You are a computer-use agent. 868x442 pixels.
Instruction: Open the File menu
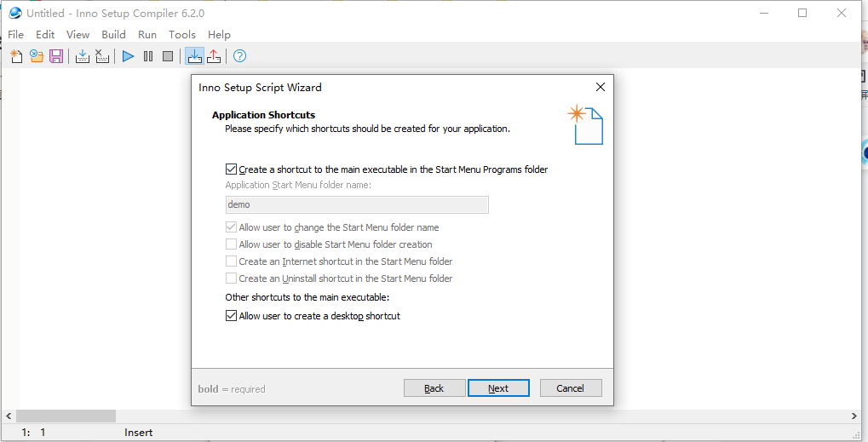coord(15,34)
